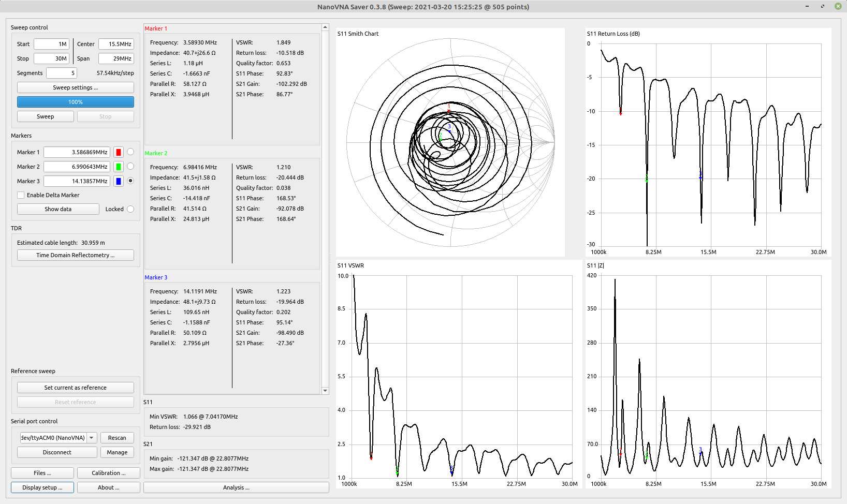This screenshot has height=504, width=847.
Task: Open Sweep settings dialog
Action: coord(76,87)
